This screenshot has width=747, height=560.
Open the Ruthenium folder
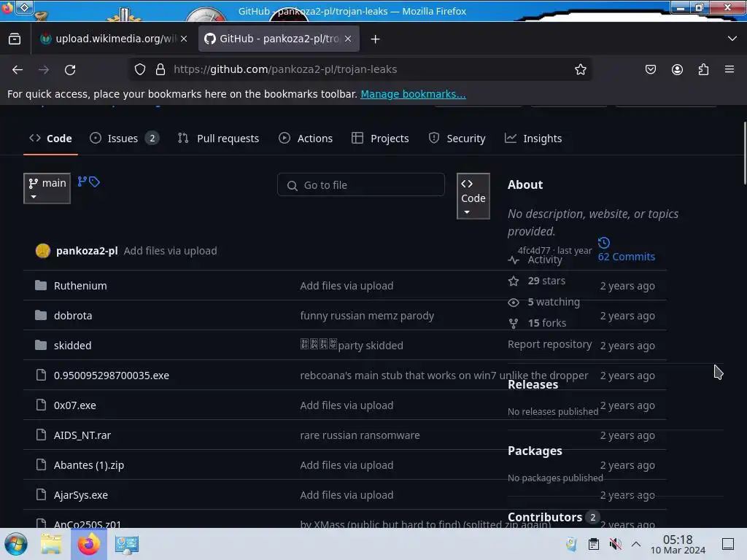(80, 286)
